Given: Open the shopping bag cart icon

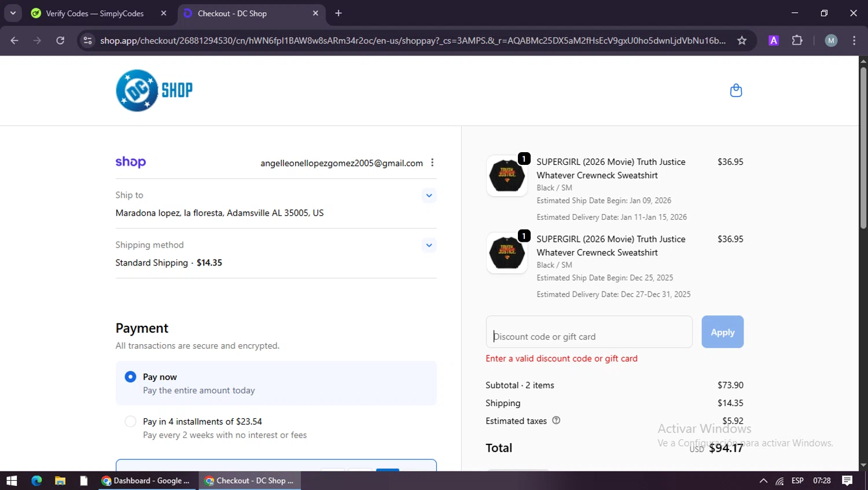Looking at the screenshot, I should pyautogui.click(x=736, y=90).
